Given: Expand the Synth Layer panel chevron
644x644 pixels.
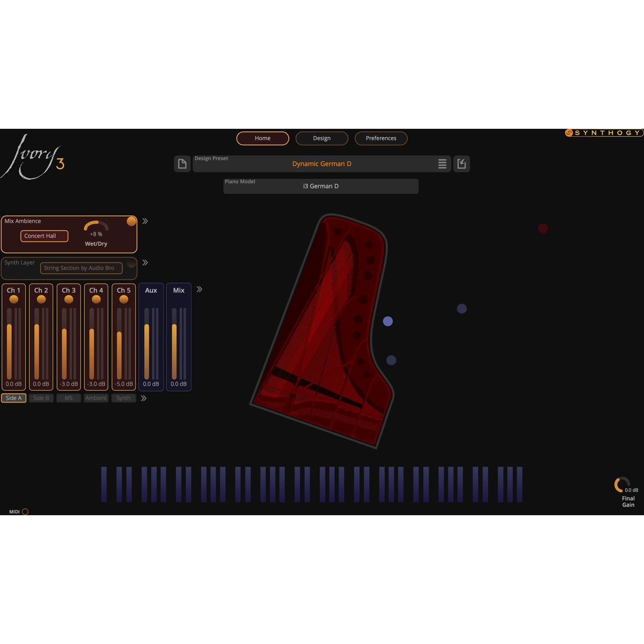Looking at the screenshot, I should [145, 262].
